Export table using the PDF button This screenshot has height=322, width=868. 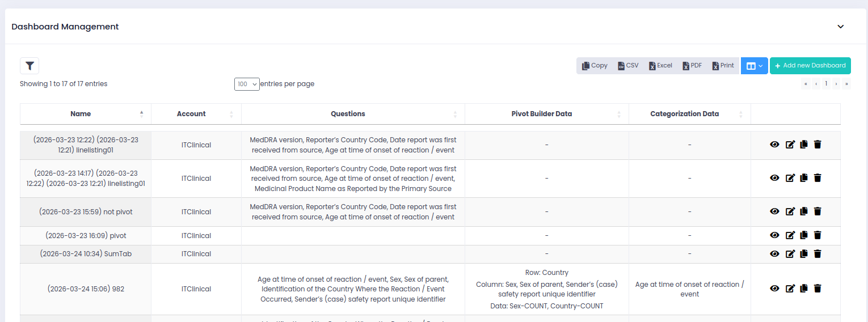click(693, 66)
